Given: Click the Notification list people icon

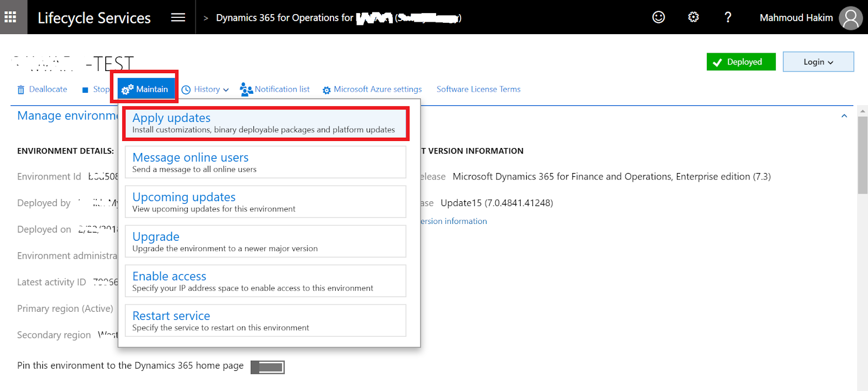Looking at the screenshot, I should (246, 89).
